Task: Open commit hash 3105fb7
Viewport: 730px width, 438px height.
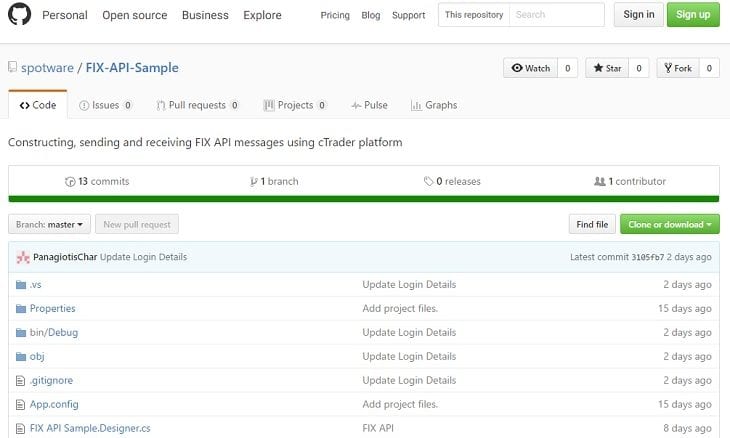Action: (648, 257)
